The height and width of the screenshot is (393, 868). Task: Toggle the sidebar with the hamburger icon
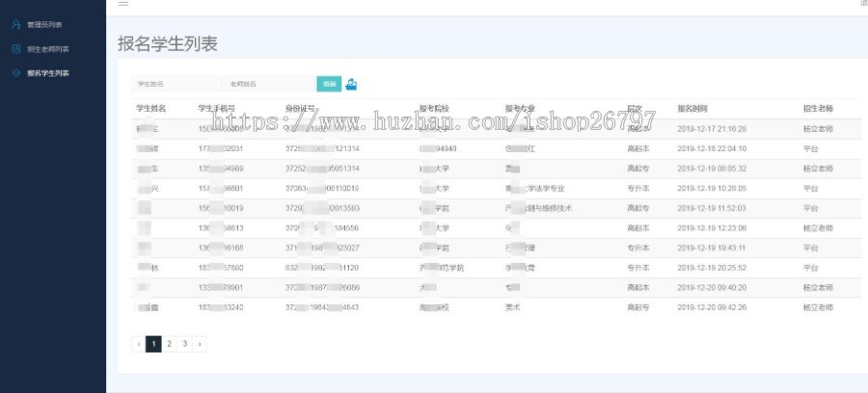(123, 3)
